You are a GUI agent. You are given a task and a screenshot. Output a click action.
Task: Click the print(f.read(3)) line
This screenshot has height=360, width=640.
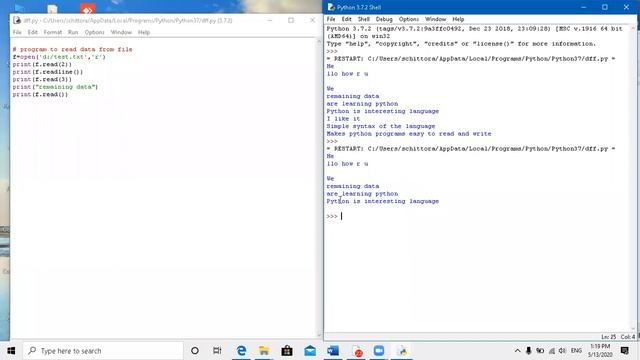pos(42,79)
